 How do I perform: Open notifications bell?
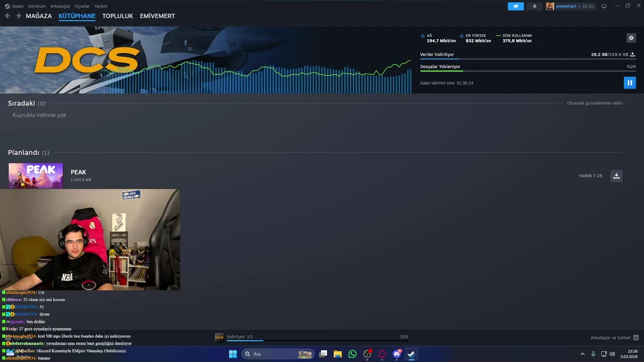pyautogui.click(x=534, y=6)
